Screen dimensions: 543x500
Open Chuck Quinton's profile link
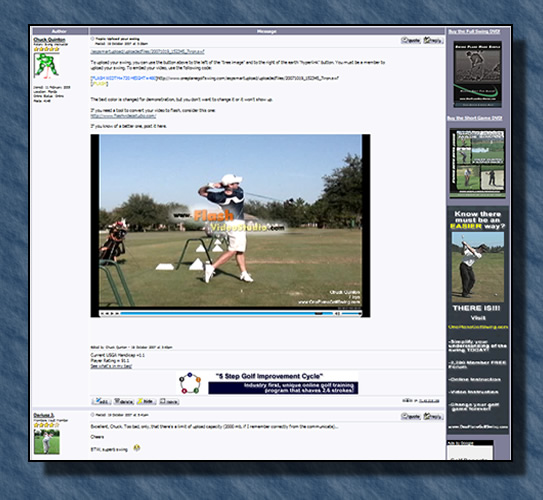click(49, 39)
